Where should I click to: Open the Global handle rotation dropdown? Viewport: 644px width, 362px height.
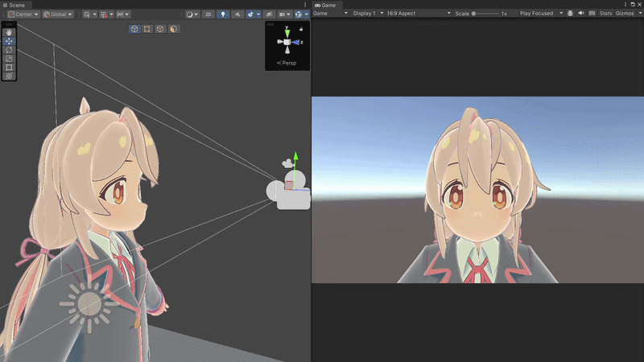pos(58,14)
